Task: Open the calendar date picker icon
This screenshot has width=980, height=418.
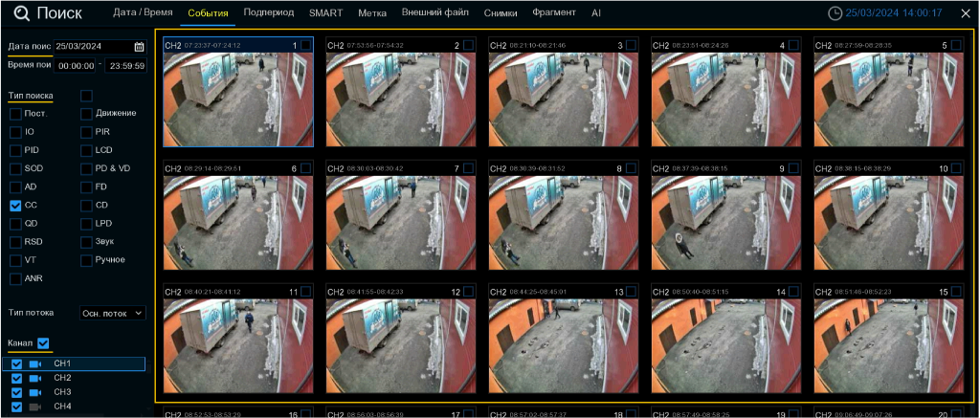Action: coord(140,46)
